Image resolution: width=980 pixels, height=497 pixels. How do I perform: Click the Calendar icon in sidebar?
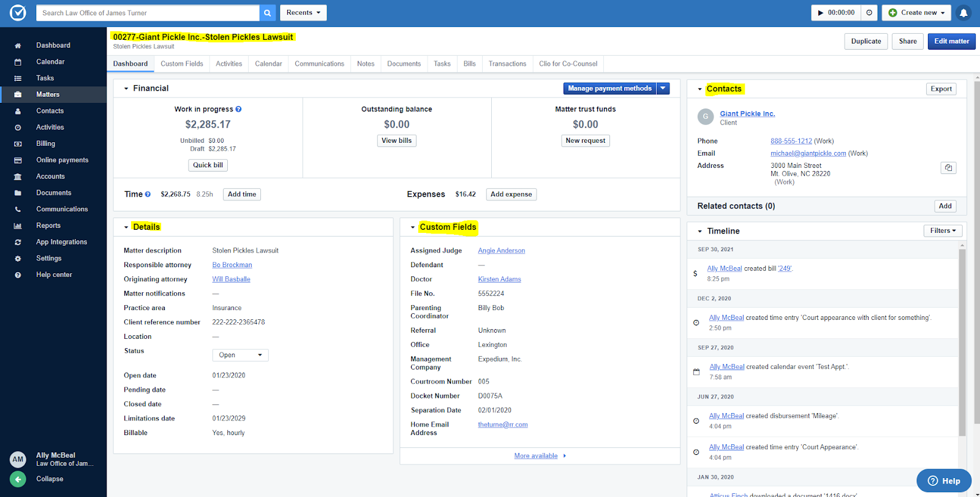click(18, 62)
